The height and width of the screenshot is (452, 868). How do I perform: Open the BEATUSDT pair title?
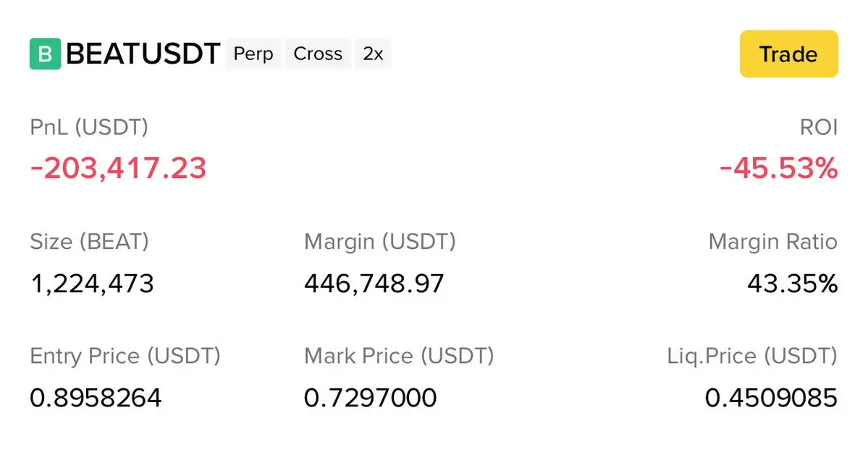(x=143, y=54)
